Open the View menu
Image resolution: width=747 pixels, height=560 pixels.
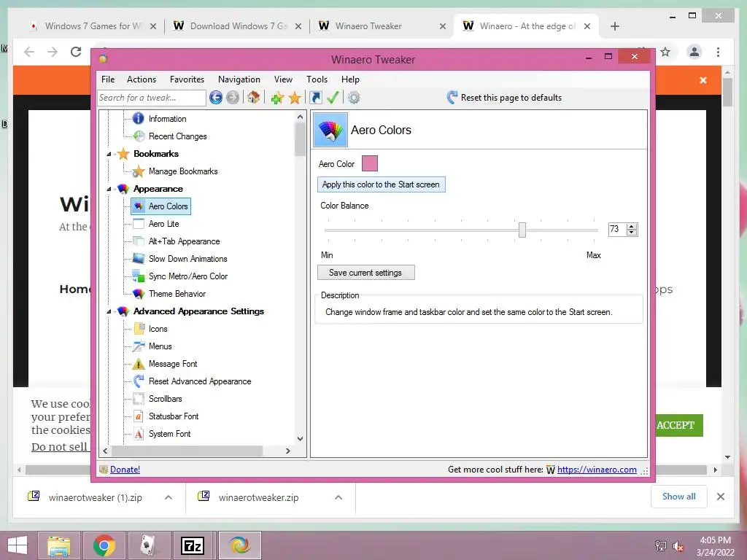click(x=283, y=79)
